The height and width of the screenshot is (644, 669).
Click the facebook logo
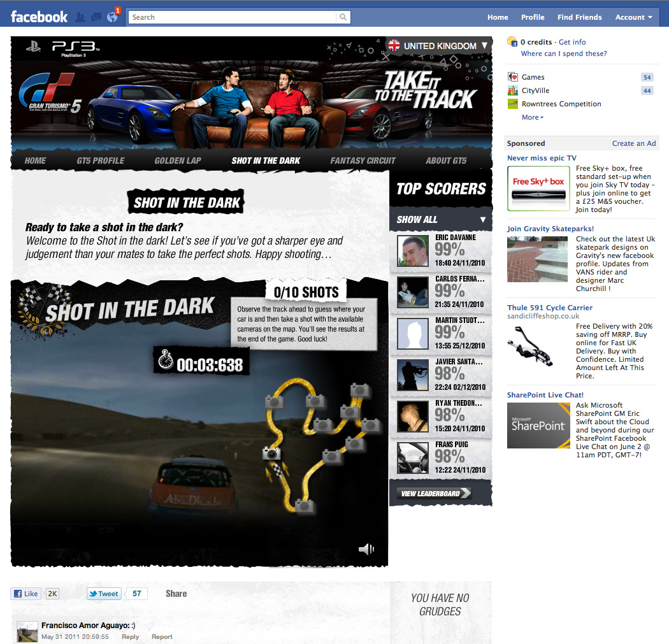coord(39,17)
